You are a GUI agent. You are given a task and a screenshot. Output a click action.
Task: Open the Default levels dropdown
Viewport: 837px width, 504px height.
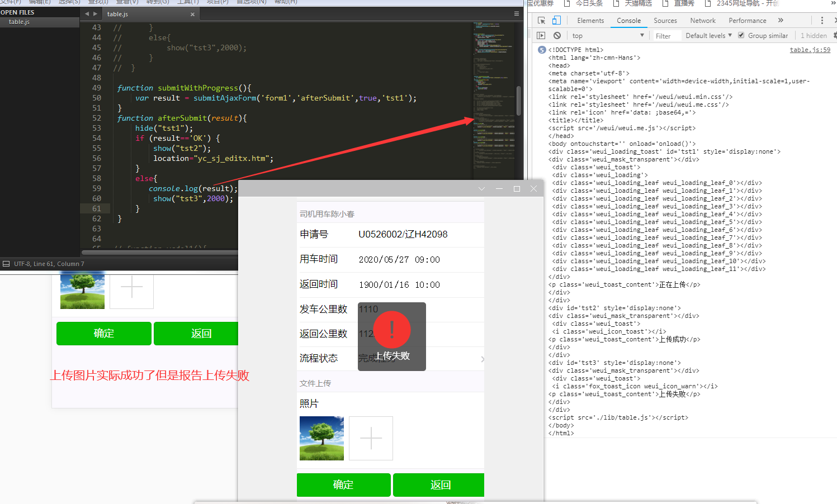coord(709,36)
